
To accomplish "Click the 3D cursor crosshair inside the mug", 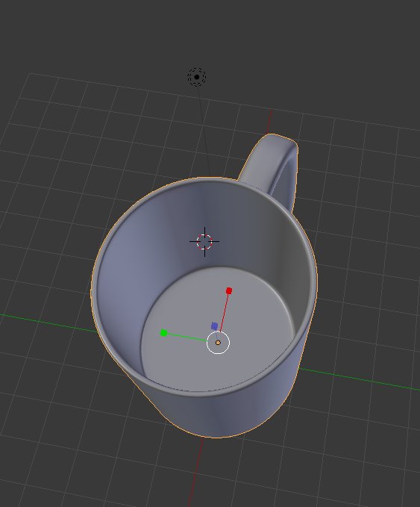I will (x=204, y=241).
